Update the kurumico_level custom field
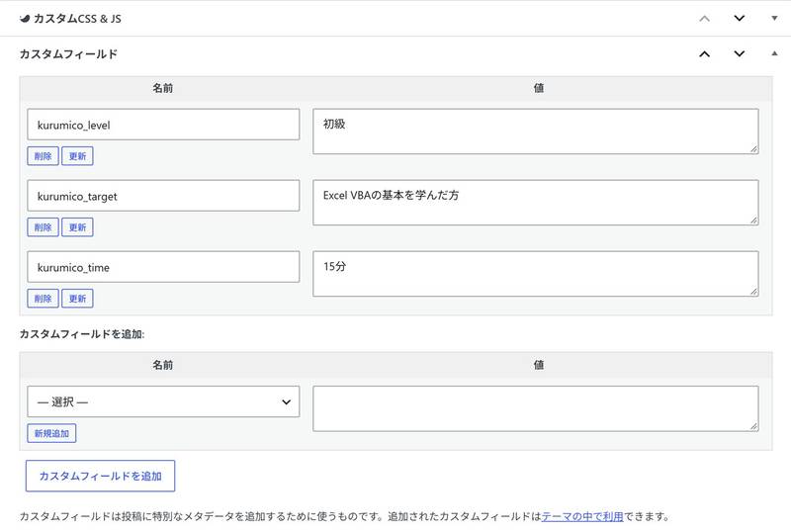 [77, 156]
